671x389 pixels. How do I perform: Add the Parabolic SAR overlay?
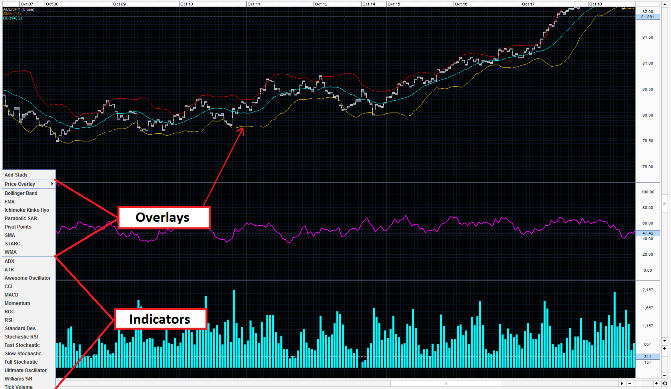point(21,218)
